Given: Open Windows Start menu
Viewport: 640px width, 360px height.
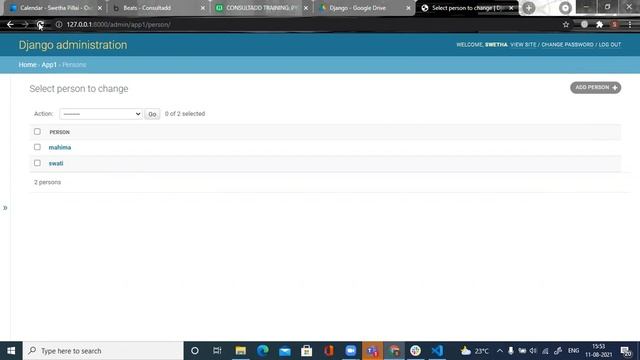Looking at the screenshot, I should click(x=11, y=351).
